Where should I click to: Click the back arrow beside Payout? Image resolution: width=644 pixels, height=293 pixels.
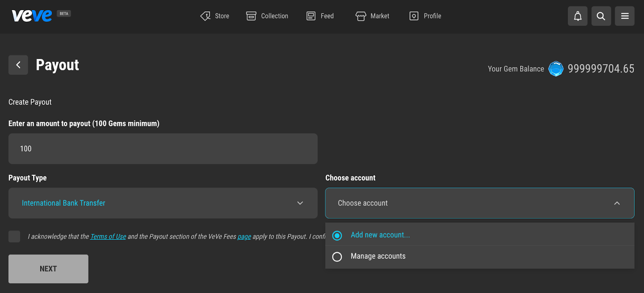point(18,65)
